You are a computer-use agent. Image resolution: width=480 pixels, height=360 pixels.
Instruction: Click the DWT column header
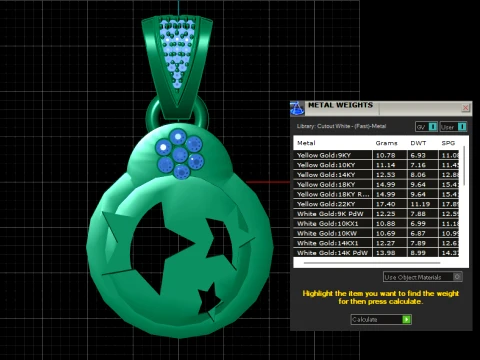click(x=418, y=143)
